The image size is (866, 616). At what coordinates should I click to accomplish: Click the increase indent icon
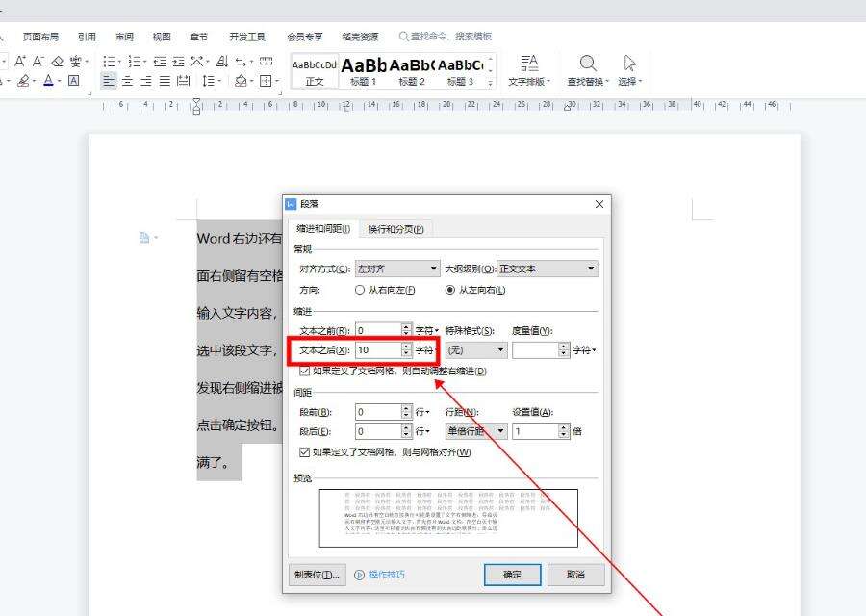coord(178,62)
